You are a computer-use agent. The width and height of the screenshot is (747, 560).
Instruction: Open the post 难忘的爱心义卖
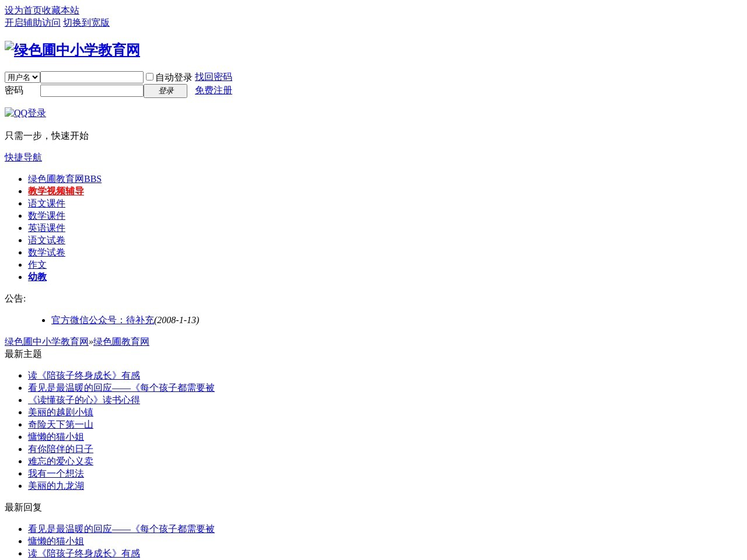point(61,461)
